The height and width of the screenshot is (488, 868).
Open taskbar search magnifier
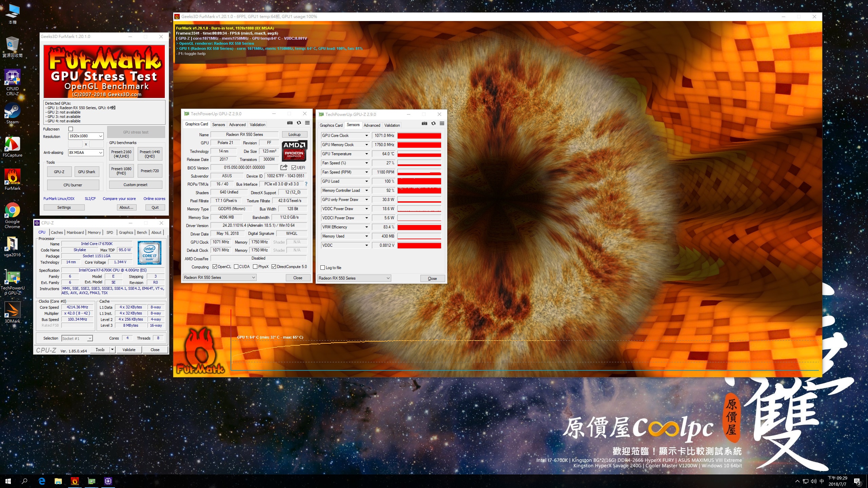tap(24, 481)
